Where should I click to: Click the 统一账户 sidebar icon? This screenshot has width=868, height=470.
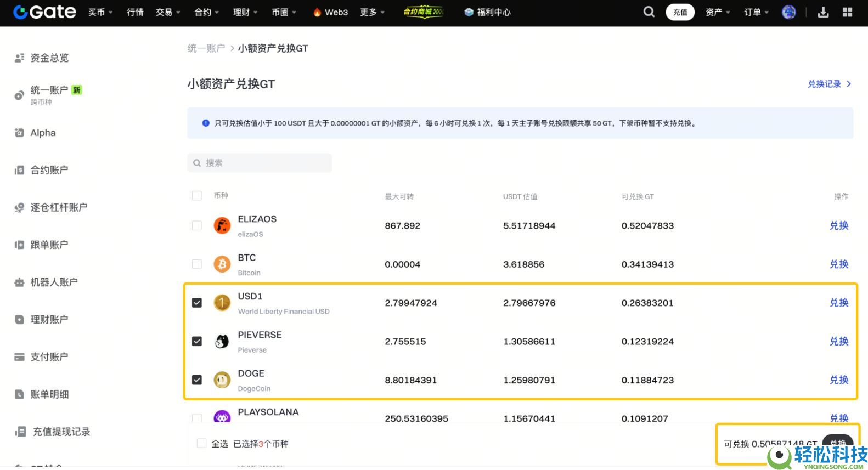click(x=19, y=95)
